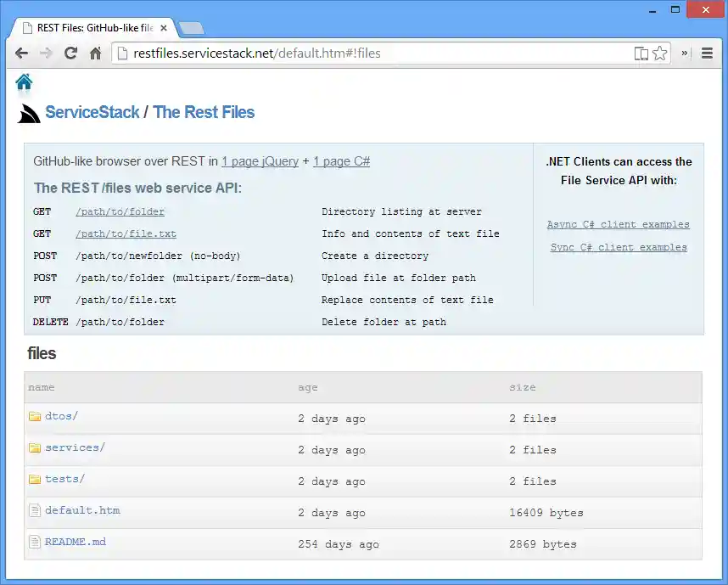Click the blue home icon on page
Screen dimensions: 728x585
(24, 82)
